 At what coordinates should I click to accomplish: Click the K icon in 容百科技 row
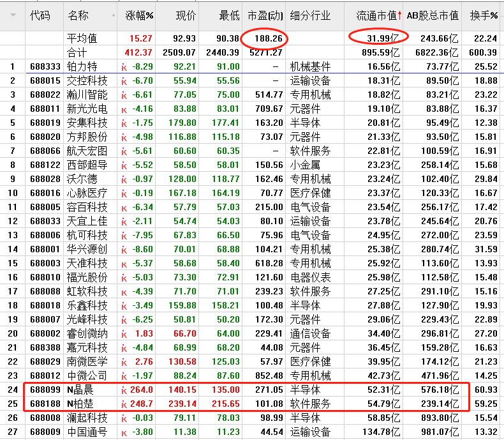click(124, 208)
